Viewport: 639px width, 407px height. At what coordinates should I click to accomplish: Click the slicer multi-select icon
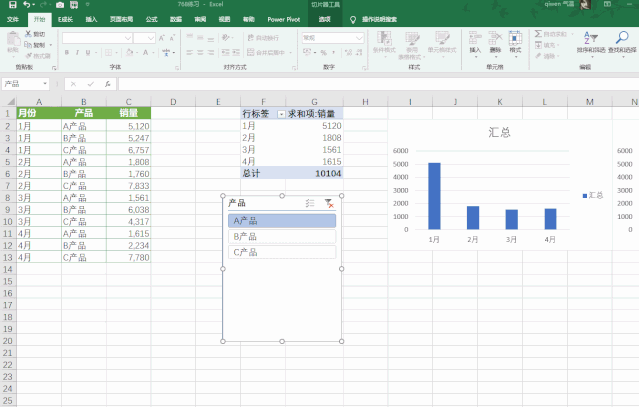point(310,203)
